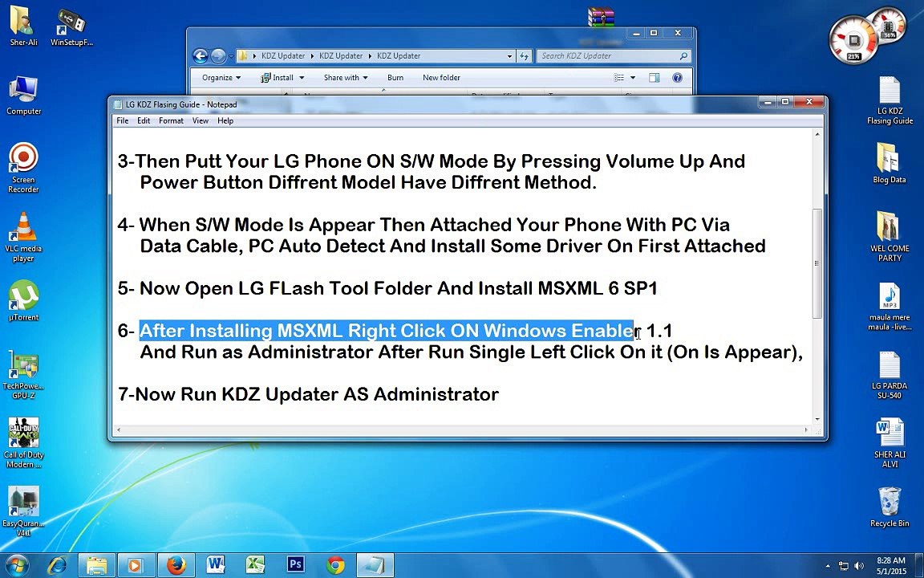Click the Notepad vertical scrollbar thumb
The height and width of the screenshot is (578, 924).
click(x=817, y=263)
